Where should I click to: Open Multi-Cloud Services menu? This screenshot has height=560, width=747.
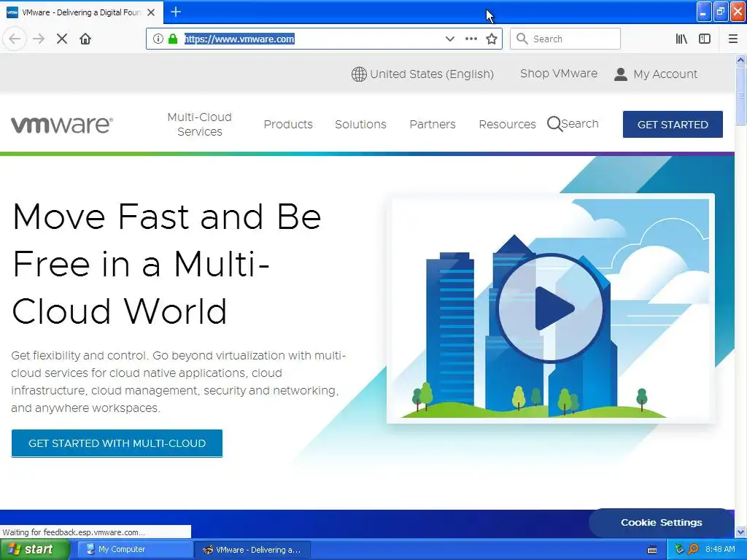point(200,124)
